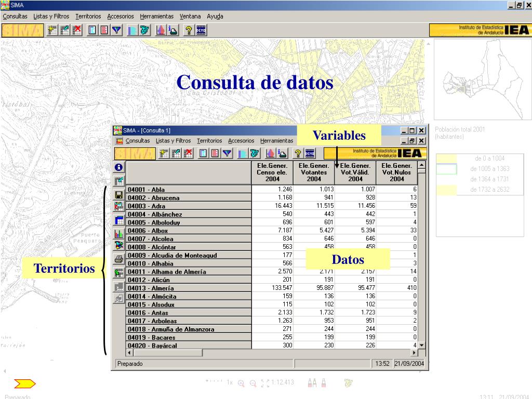Click legend swatch for de 1732 a 2632
Screen dimensions: 532x399
[x=446, y=190]
